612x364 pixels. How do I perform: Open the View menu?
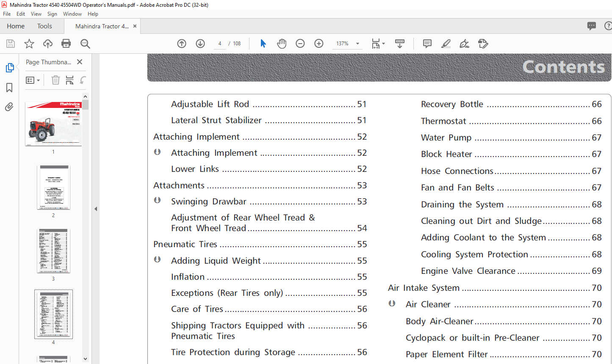point(36,14)
